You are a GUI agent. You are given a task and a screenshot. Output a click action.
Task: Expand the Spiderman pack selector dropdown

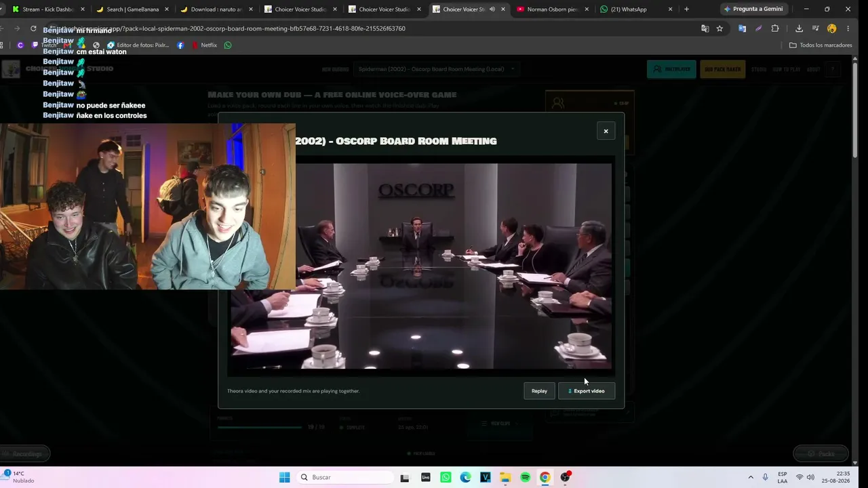(437, 69)
